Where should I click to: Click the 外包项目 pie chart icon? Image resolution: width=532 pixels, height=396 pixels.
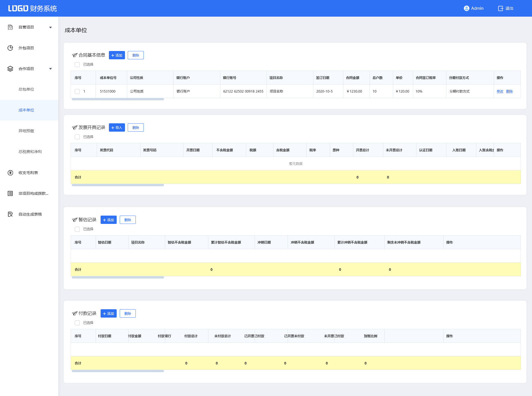pos(10,48)
